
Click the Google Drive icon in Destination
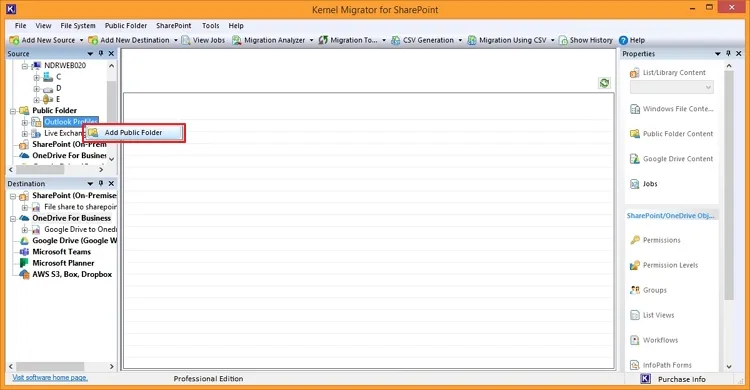click(24, 241)
